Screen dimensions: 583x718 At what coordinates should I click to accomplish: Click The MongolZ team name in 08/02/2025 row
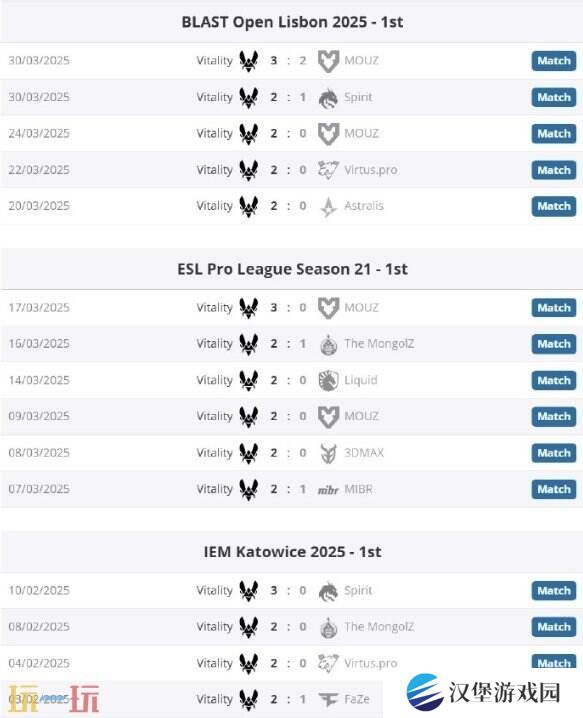(x=379, y=626)
